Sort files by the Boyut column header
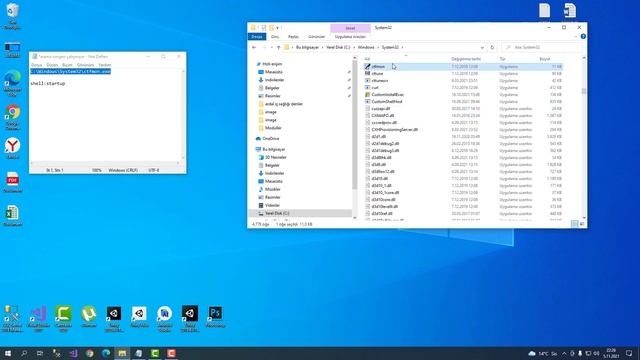The height and width of the screenshot is (360, 640). tap(545, 59)
